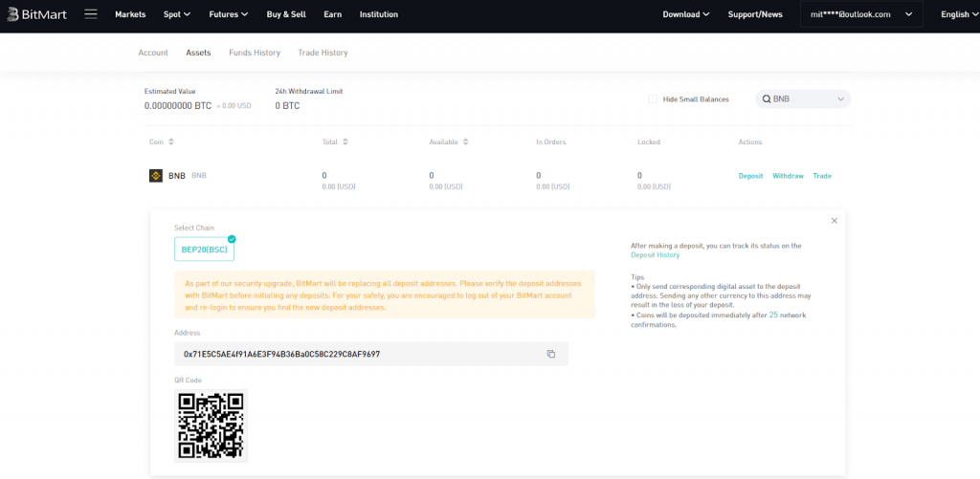Viewport: 980px width, 479px height.
Task: Click the deposit QR code
Action: (211, 425)
